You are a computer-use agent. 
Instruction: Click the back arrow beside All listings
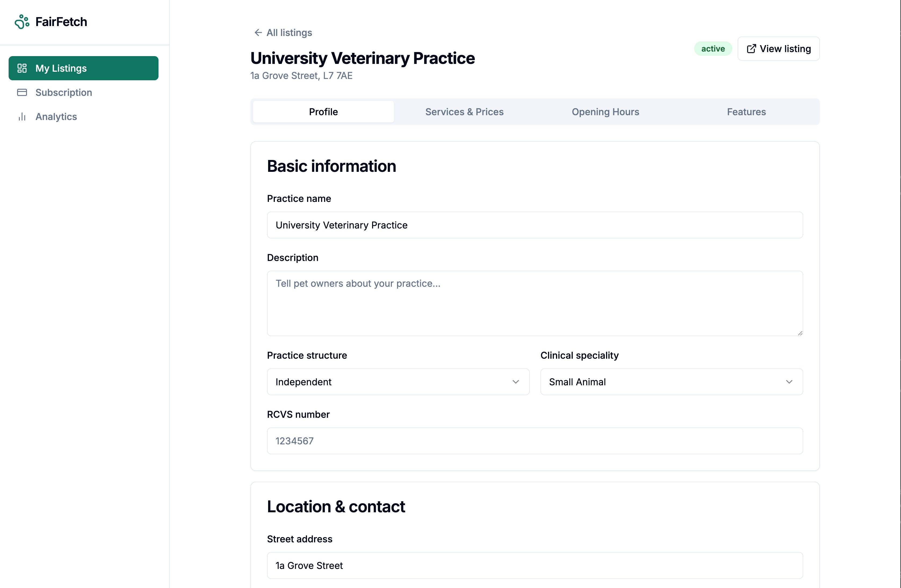(258, 32)
